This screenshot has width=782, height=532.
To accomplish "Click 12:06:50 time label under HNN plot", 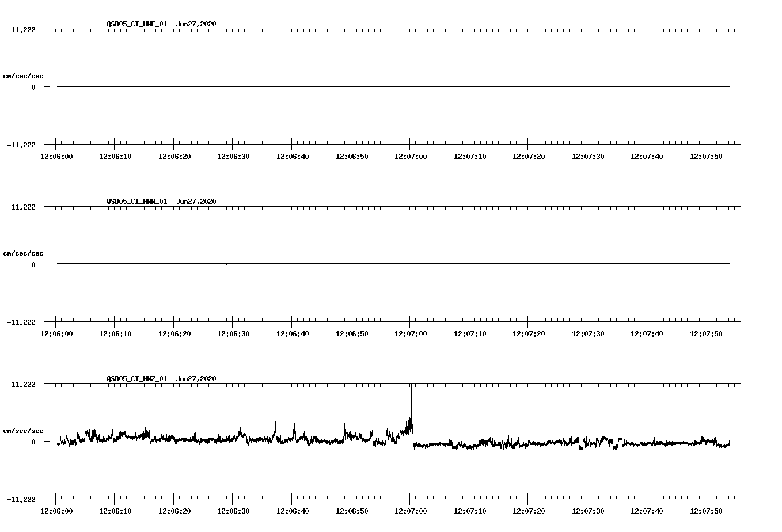I will (351, 334).
